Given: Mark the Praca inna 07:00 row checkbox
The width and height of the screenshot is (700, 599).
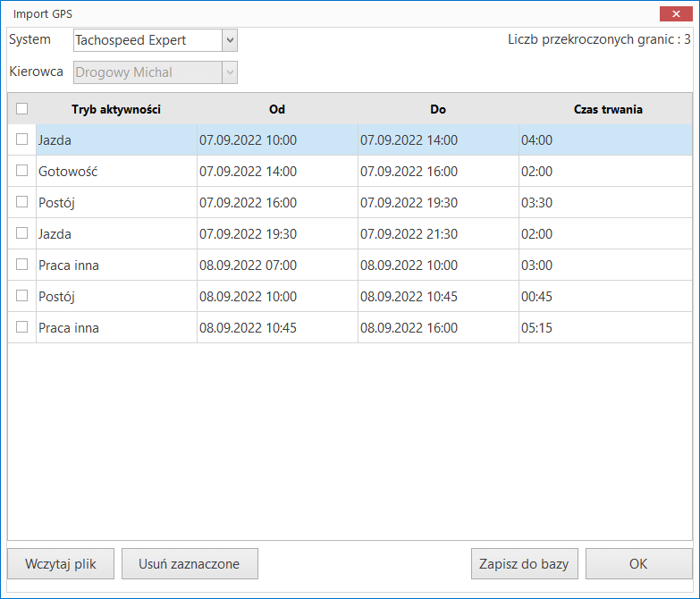Looking at the screenshot, I should [x=22, y=265].
